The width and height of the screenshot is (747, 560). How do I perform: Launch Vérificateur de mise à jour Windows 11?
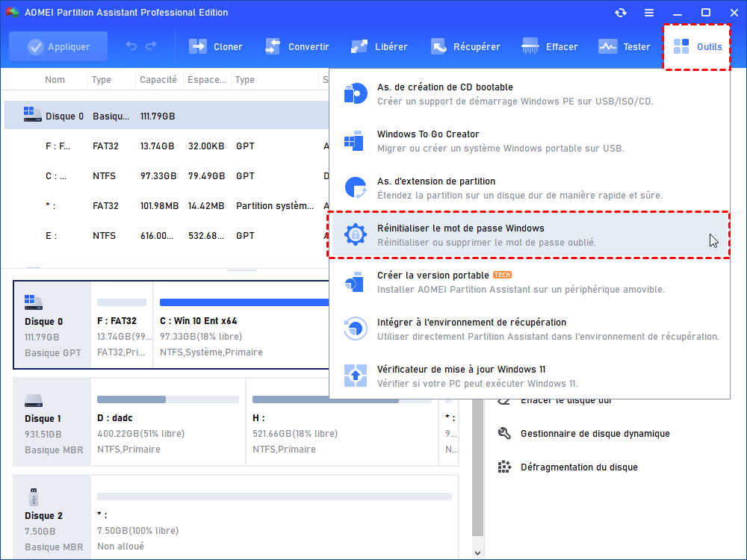(461, 370)
